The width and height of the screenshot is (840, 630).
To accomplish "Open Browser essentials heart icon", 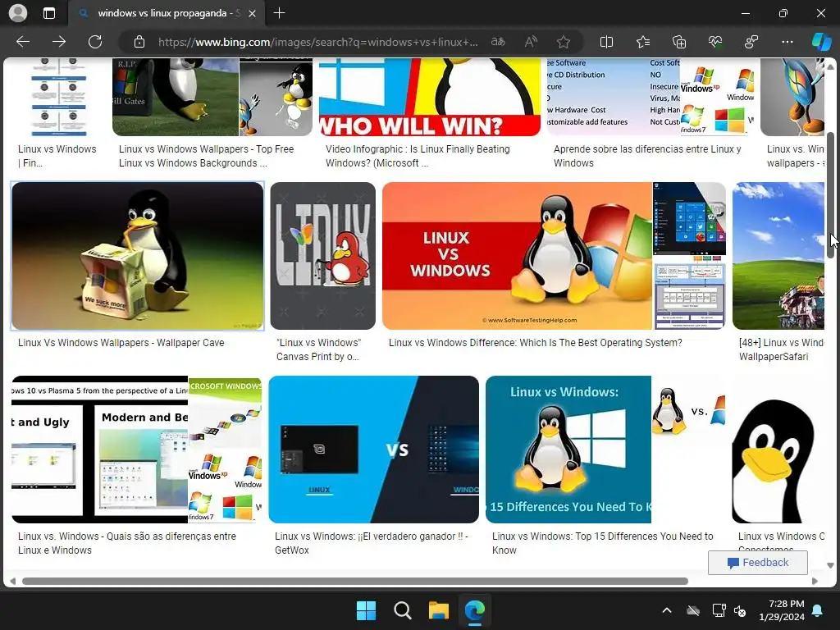I will click(x=715, y=42).
